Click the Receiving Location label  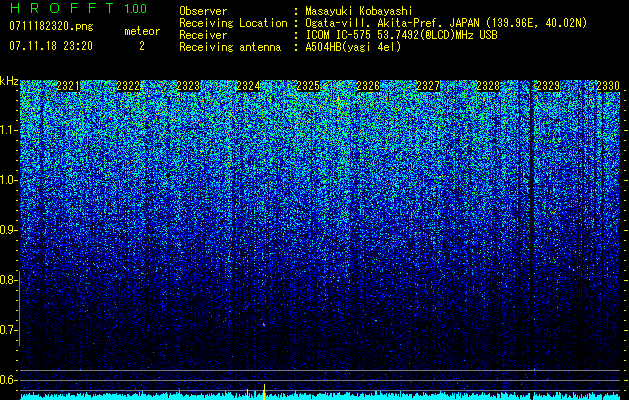233,23
